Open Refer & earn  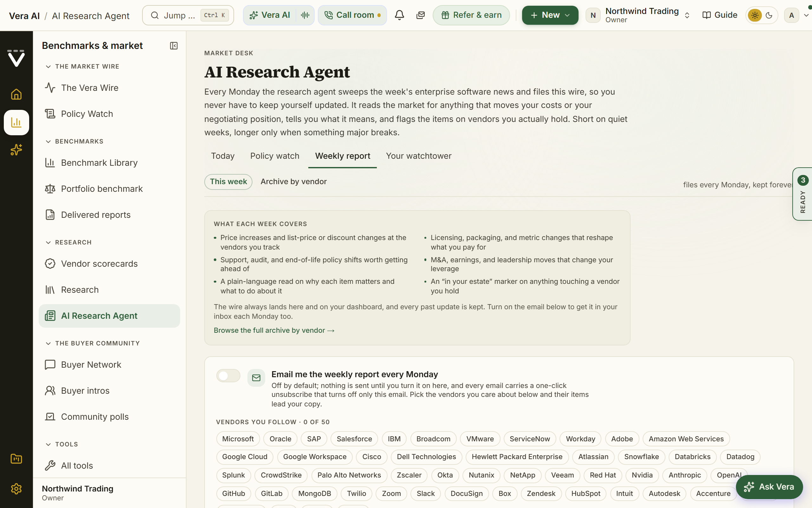coord(471,15)
